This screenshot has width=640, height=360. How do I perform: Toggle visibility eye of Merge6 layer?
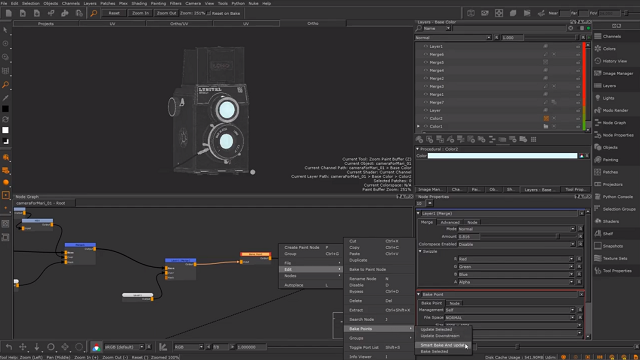click(426, 54)
